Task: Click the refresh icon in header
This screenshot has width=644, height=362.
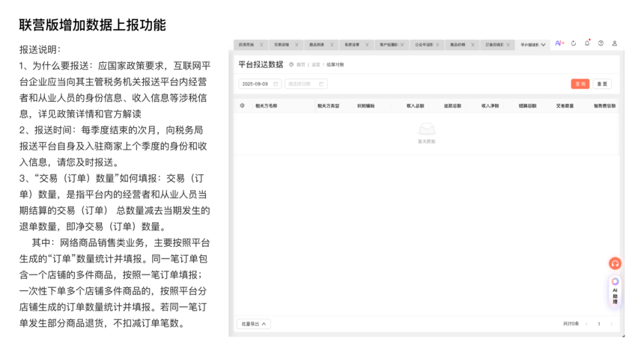Action: tap(574, 44)
